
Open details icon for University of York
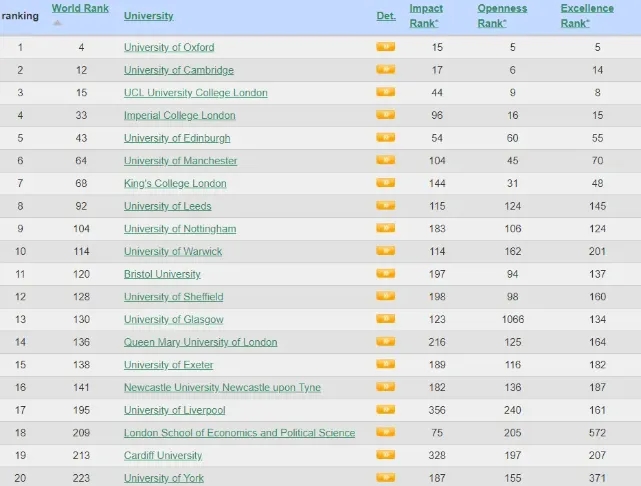pyautogui.click(x=385, y=477)
